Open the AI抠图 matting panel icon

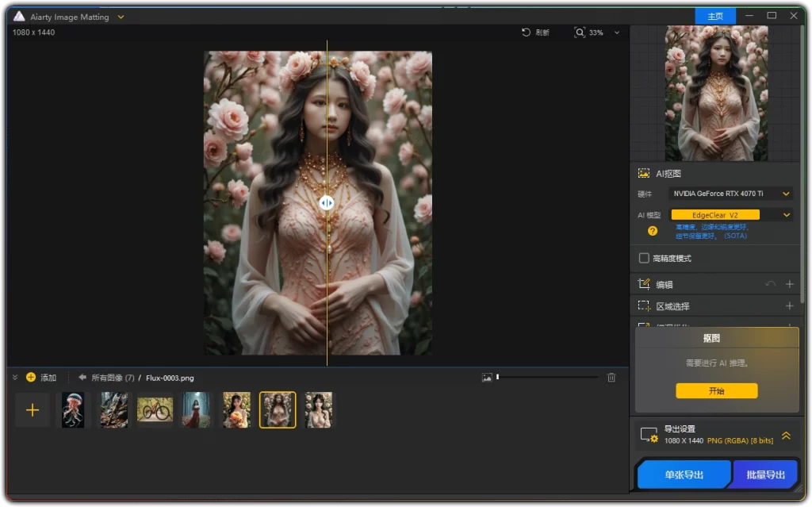click(643, 172)
